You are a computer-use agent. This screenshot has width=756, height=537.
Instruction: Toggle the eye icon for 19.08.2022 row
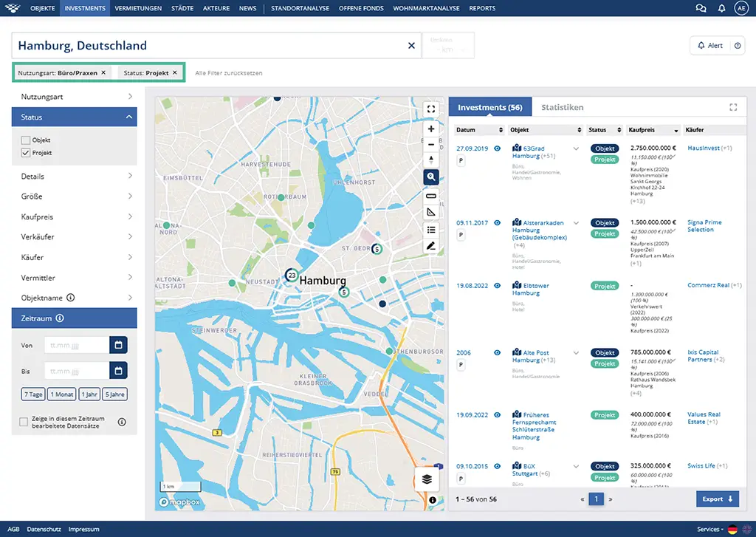tap(497, 286)
